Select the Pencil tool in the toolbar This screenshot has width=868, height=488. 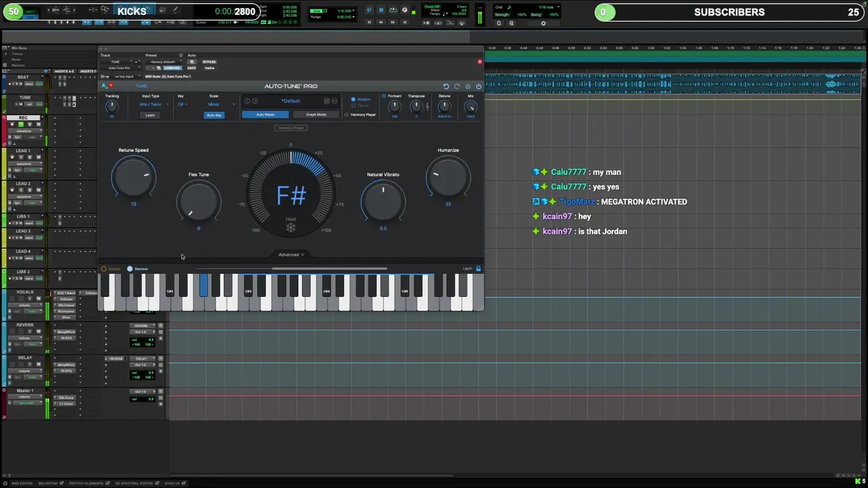175,9
